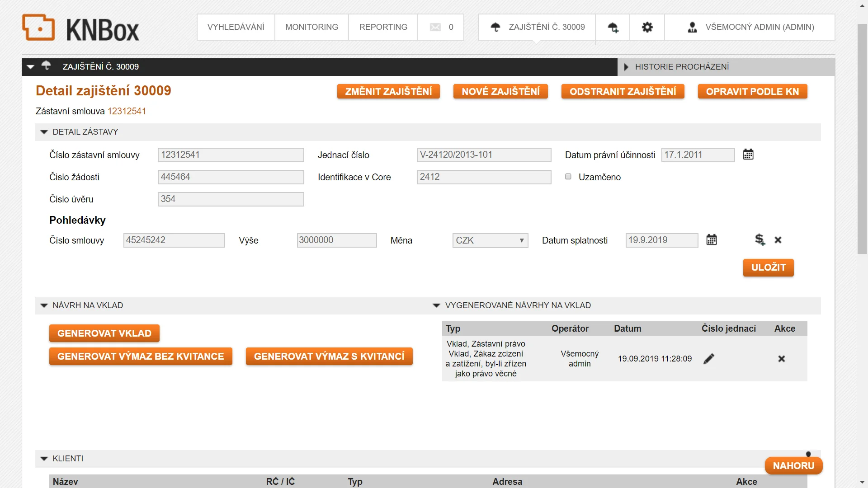Remove the receivable row with X icon
The height and width of the screenshot is (488, 868).
(778, 240)
